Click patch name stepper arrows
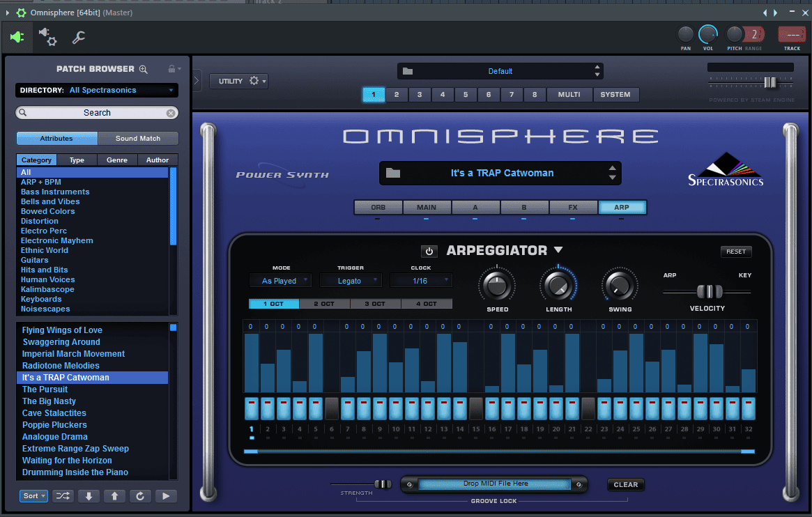The width and height of the screenshot is (812, 517). [x=613, y=173]
